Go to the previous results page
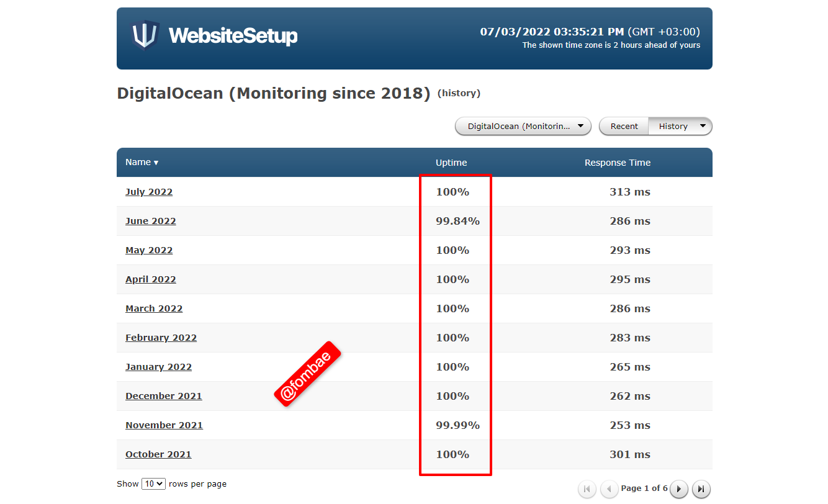828x504 pixels. tap(610, 489)
